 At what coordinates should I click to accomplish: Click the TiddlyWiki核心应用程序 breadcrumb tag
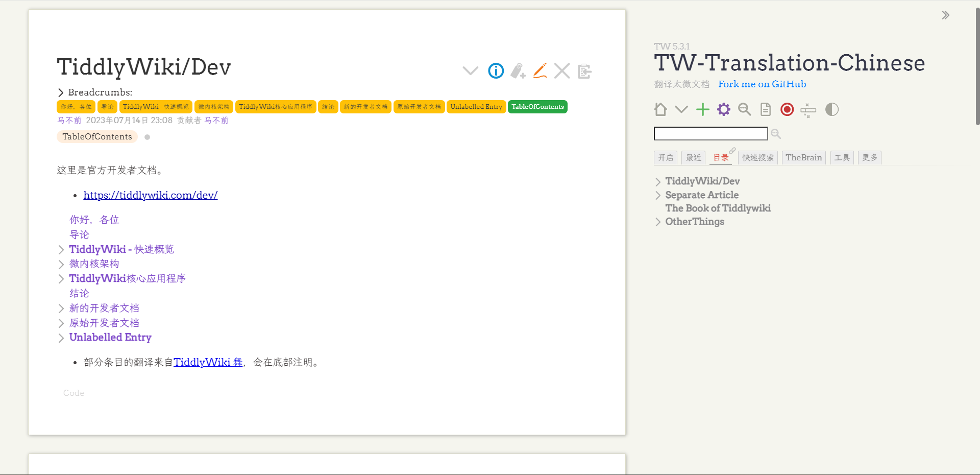[276, 107]
